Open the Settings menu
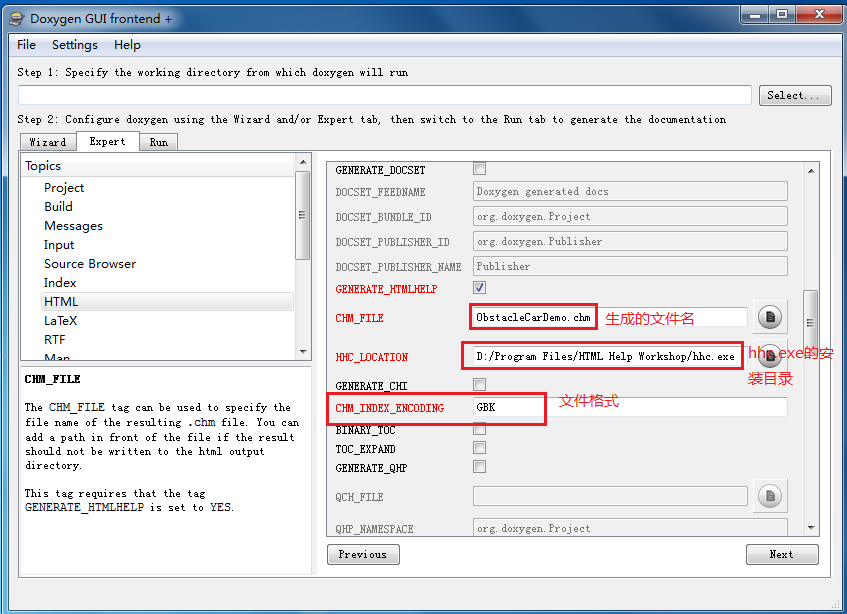 point(75,45)
